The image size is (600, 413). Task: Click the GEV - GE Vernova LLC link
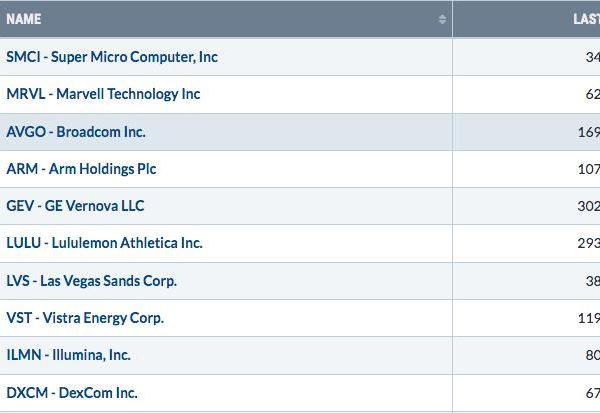click(75, 206)
